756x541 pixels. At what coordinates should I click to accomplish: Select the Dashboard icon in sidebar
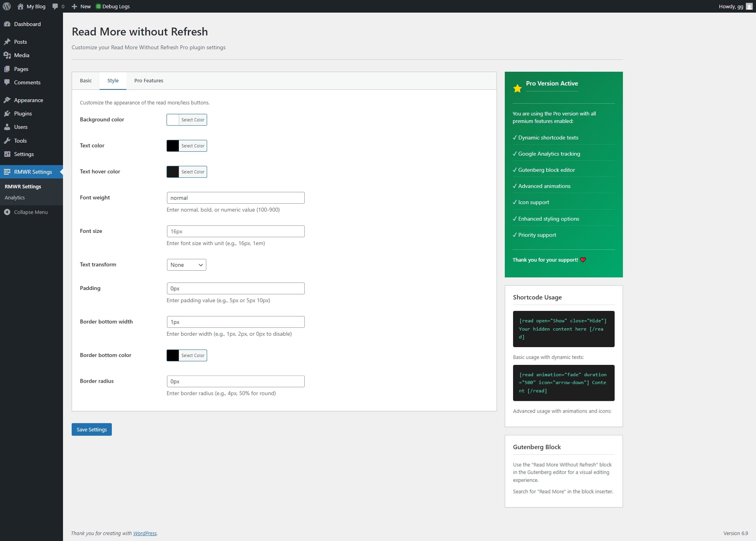click(8, 24)
